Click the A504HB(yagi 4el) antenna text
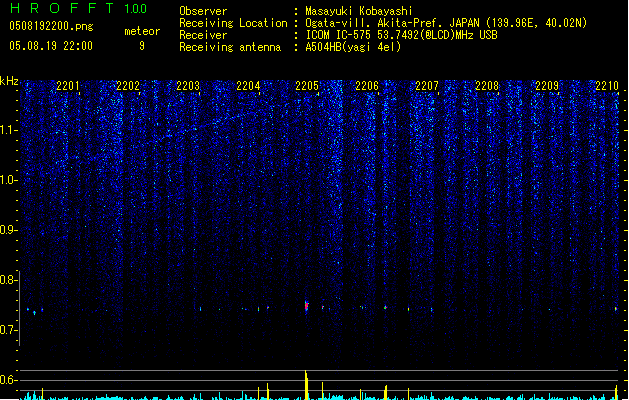 point(353,47)
